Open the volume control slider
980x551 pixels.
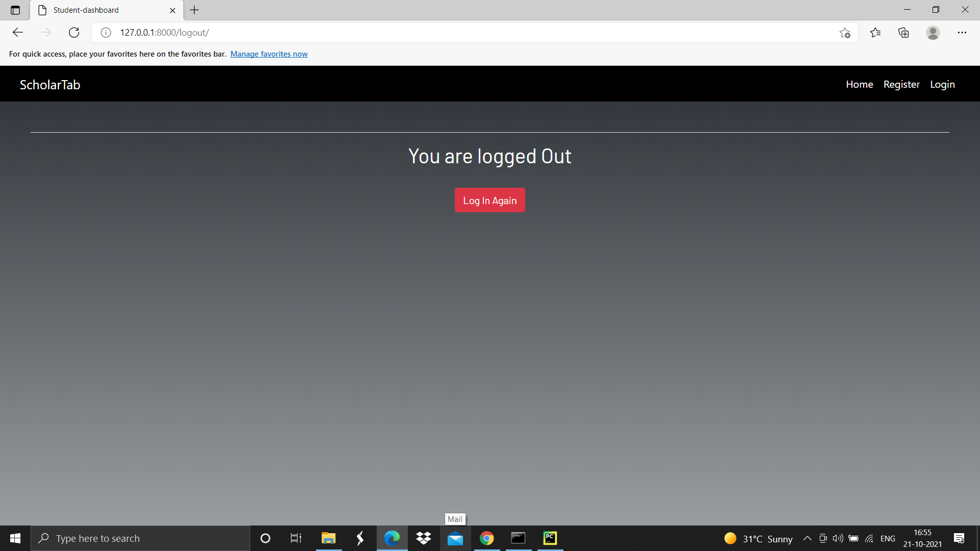pos(839,538)
